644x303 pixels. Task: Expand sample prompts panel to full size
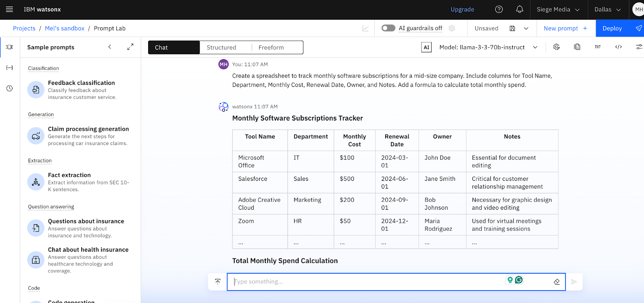130,47
